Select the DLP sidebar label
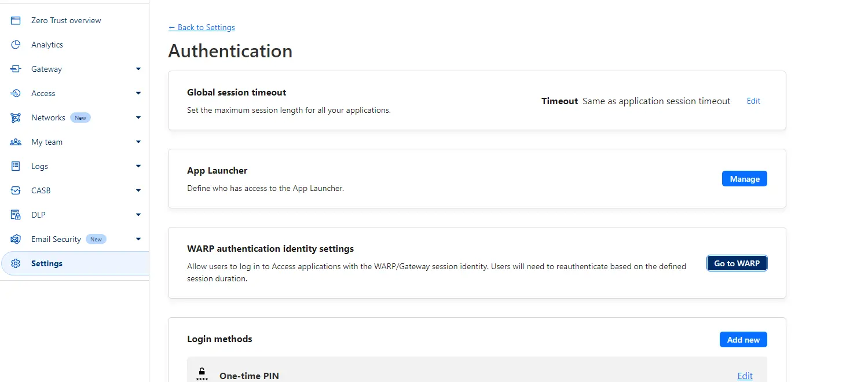This screenshot has width=868, height=382. (38, 215)
